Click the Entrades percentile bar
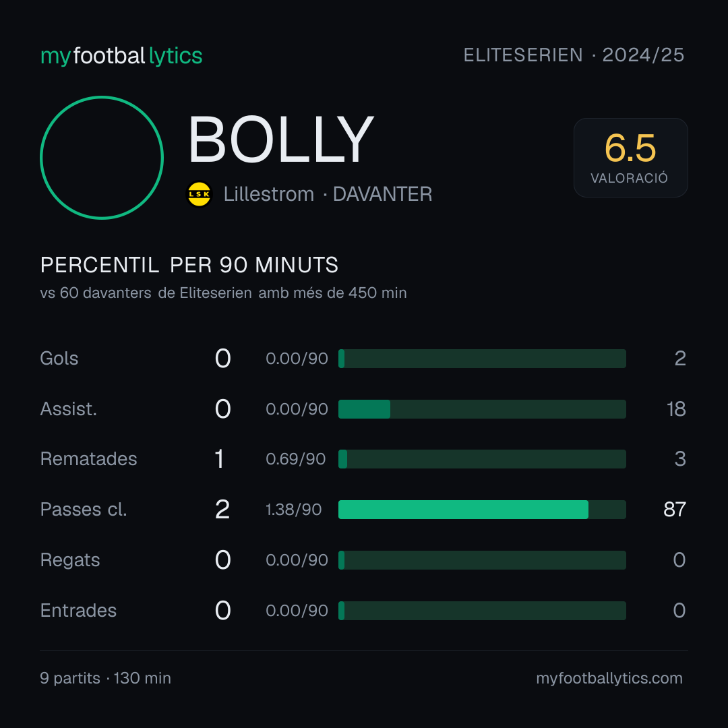The image size is (728, 728). tap(482, 611)
